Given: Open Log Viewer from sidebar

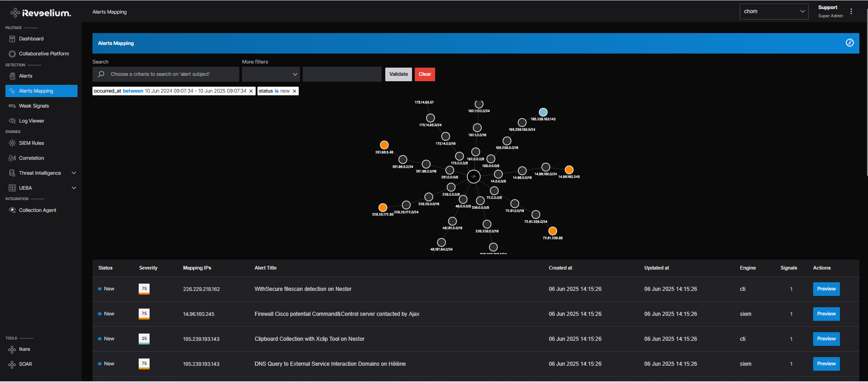Looking at the screenshot, I should coord(31,121).
